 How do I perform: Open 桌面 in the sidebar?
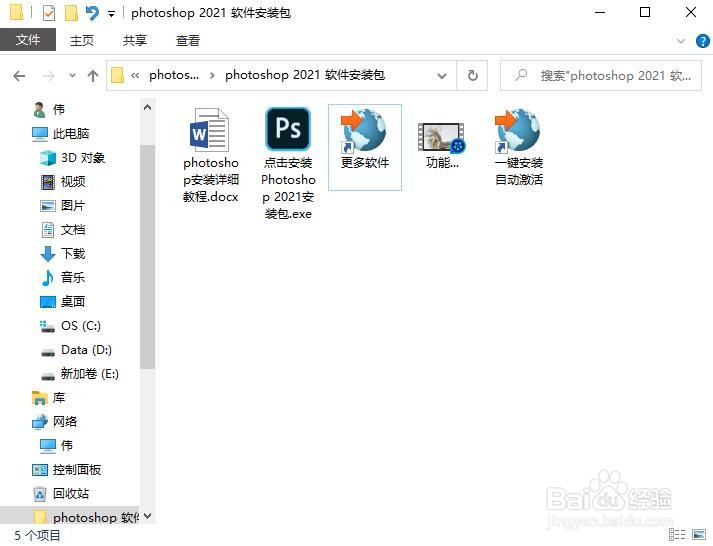coord(63,302)
